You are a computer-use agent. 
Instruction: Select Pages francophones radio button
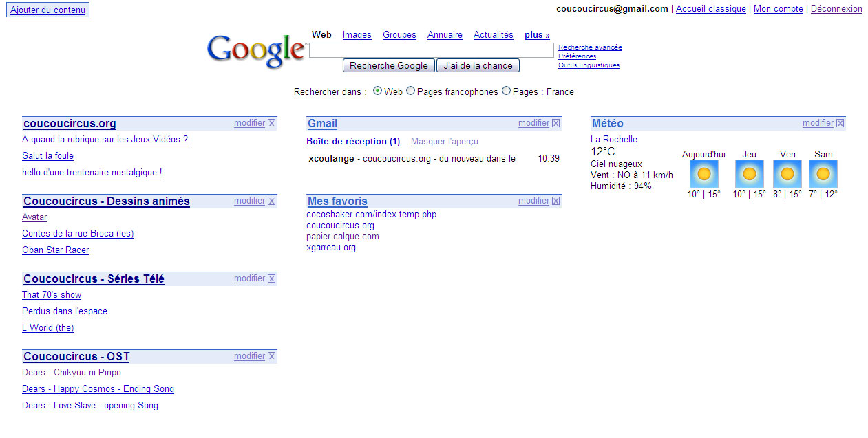point(410,91)
